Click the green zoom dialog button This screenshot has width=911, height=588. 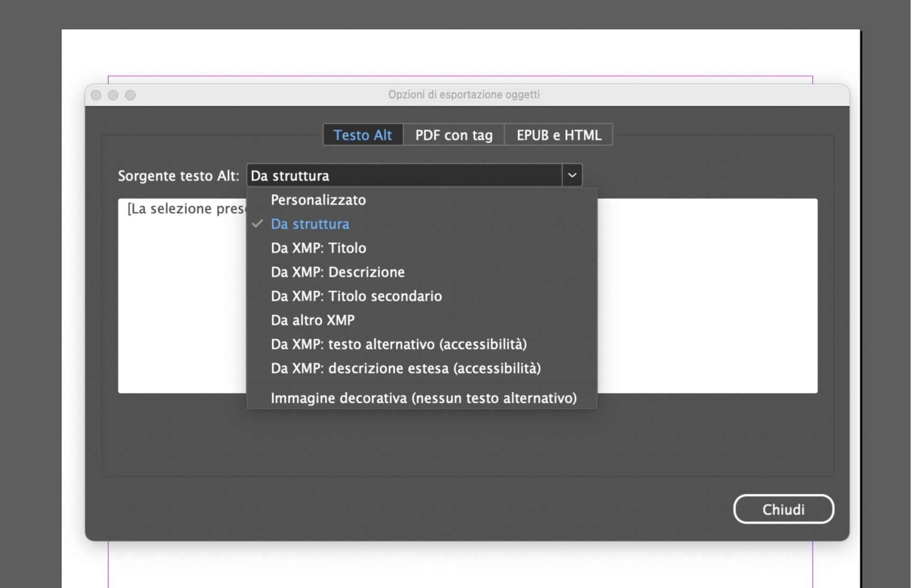click(x=130, y=95)
